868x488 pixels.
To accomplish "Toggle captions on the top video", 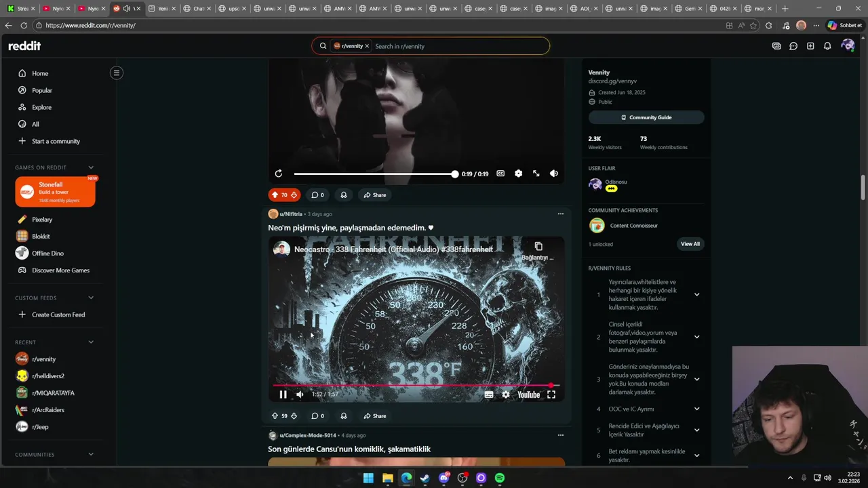I will pyautogui.click(x=500, y=174).
